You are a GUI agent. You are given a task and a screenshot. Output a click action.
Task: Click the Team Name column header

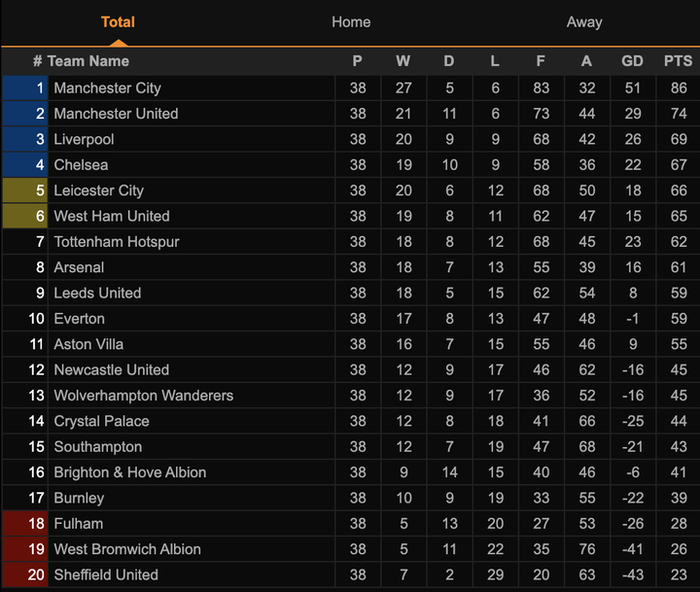[87, 60]
